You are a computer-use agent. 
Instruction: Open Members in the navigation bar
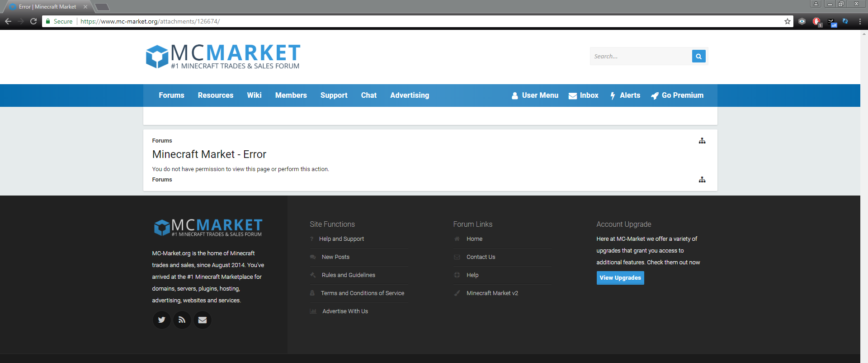tap(291, 95)
